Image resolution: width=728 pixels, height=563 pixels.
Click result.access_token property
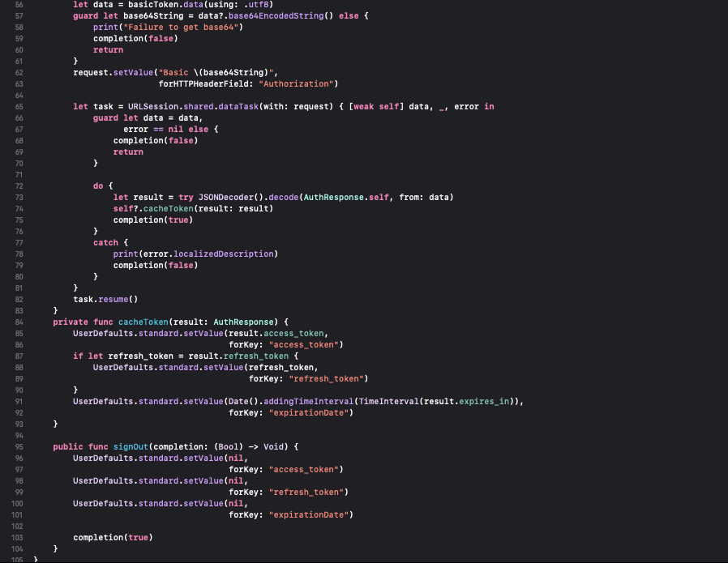276,334
